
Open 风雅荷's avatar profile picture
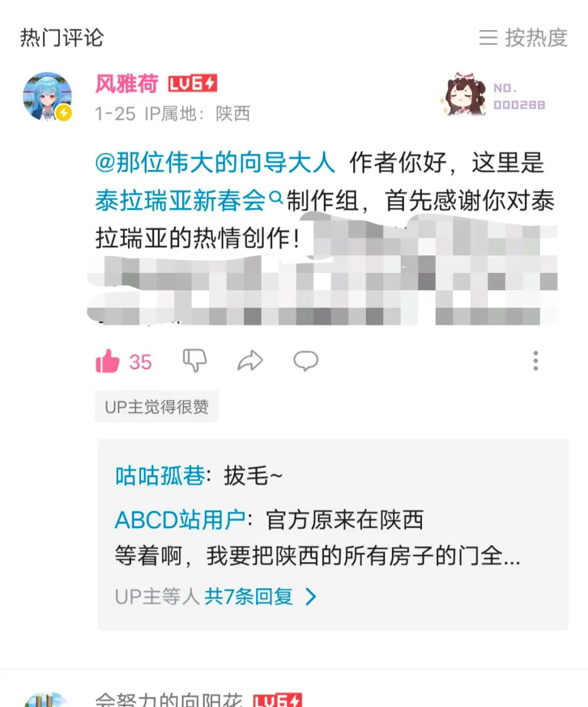coord(47,96)
